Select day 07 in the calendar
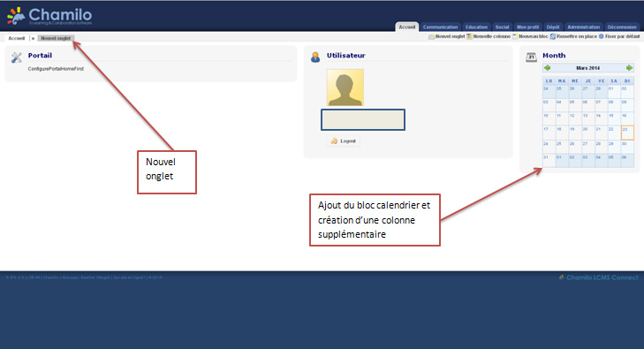This screenshot has height=349, width=644. (601, 105)
